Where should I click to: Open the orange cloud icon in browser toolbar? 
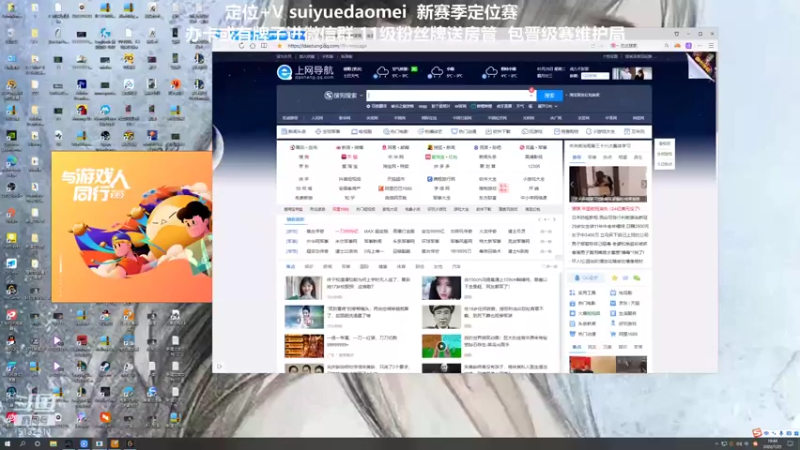coord(678,46)
